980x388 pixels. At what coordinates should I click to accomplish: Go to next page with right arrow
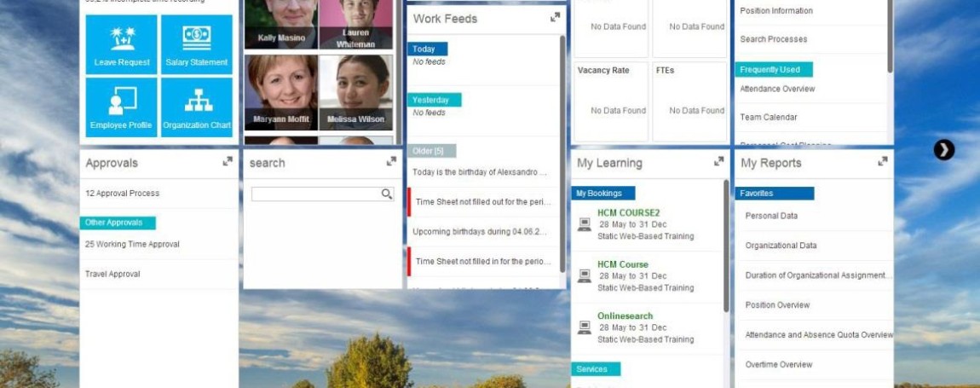tap(943, 149)
